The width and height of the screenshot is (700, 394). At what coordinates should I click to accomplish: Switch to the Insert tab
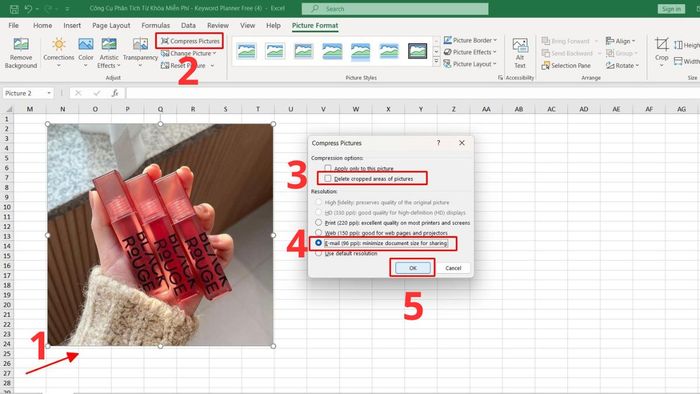tap(72, 25)
